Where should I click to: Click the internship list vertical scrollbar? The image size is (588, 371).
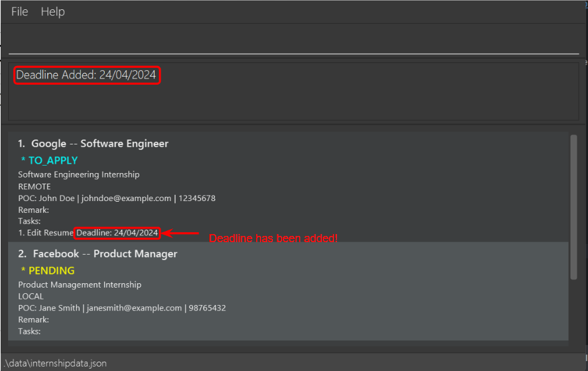click(x=574, y=207)
